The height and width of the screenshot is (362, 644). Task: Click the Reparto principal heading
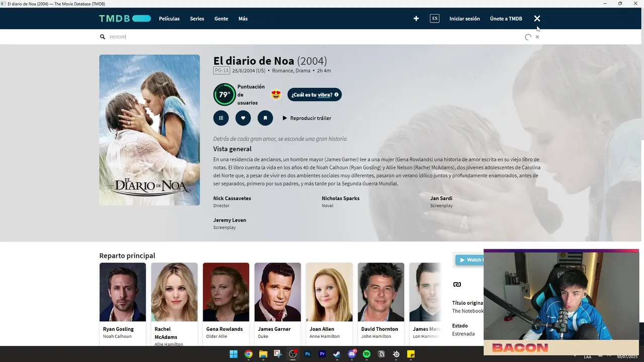point(127,255)
